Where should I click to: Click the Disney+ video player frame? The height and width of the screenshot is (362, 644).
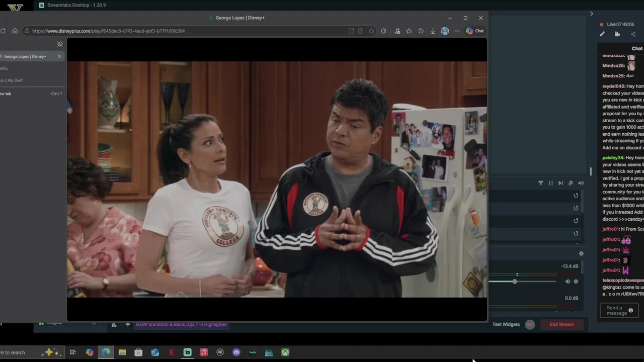coord(277,179)
